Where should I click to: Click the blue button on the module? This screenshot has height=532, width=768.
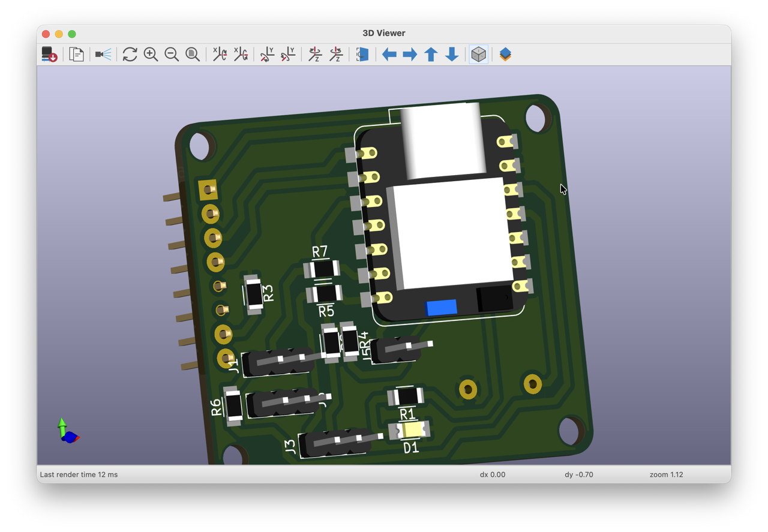pyautogui.click(x=441, y=308)
